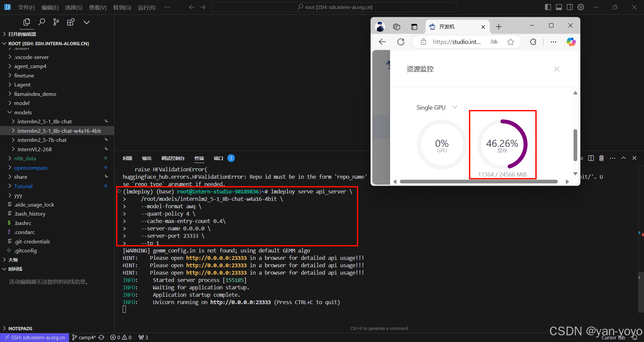644x342 pixels.
Task: Switch to the 端口 tab
Action: pos(218,158)
